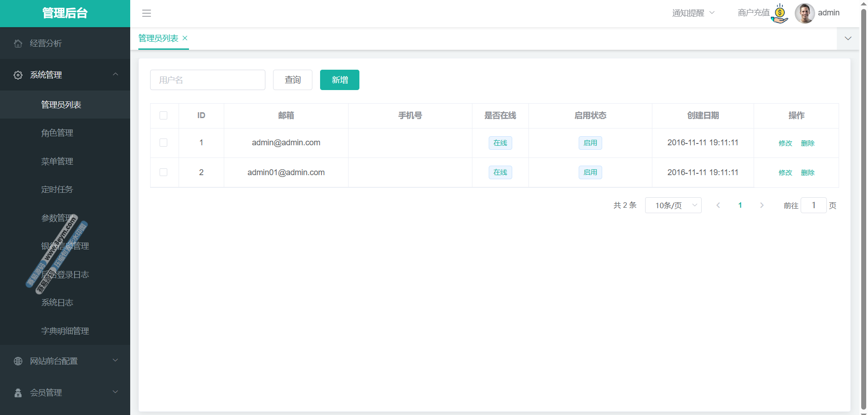The height and width of the screenshot is (415, 868).
Task: Click the member icon beside 会员管理
Action: (18, 393)
